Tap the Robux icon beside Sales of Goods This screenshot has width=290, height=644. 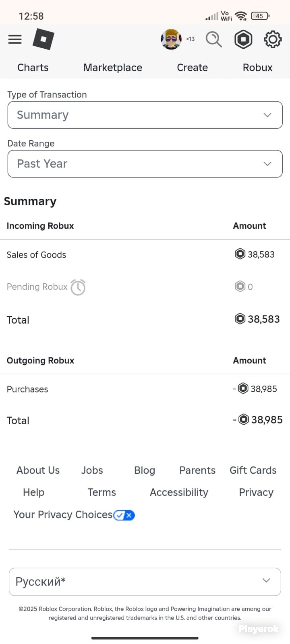240,254
